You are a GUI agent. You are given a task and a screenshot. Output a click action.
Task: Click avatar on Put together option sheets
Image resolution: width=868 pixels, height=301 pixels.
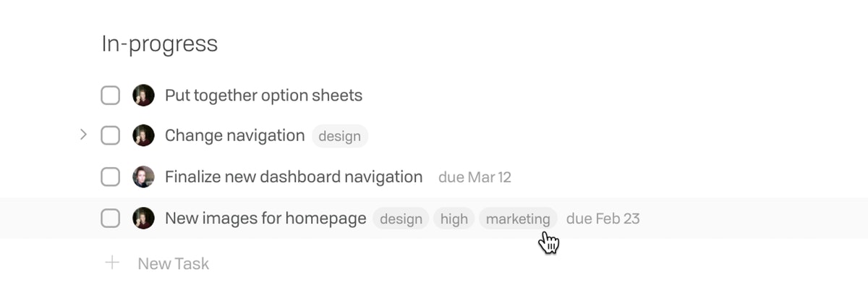point(143,95)
